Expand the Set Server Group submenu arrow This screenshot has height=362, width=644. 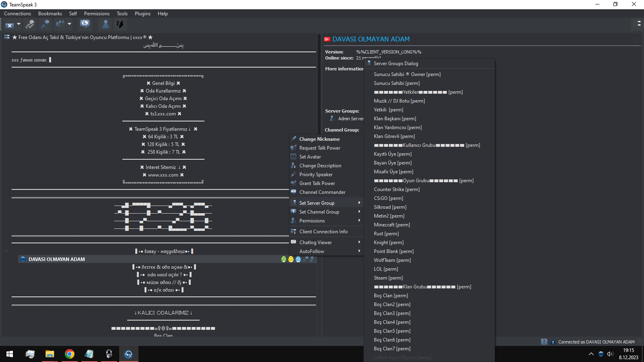[x=359, y=203]
